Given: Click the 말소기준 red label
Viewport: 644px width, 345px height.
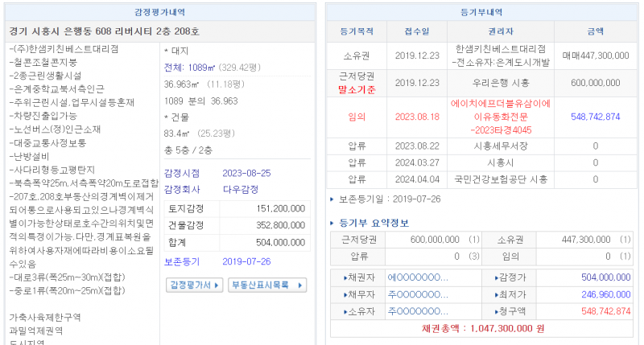Looking at the screenshot, I should coord(357,89).
